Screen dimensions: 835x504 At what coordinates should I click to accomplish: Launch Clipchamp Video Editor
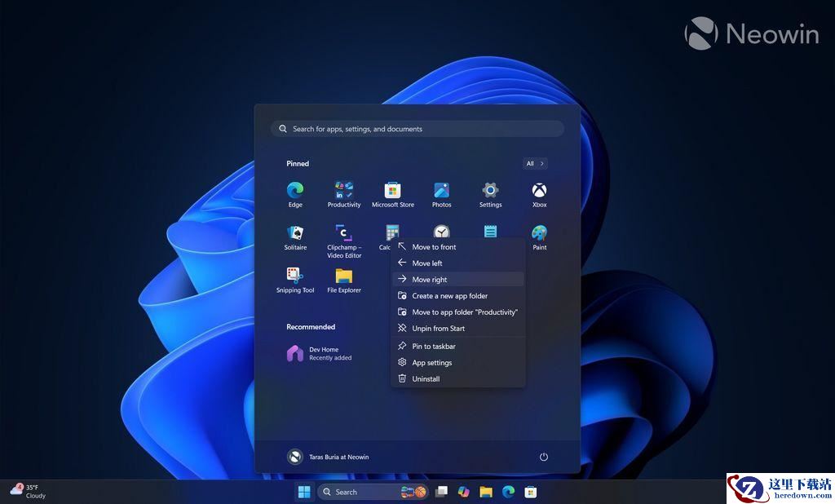click(344, 241)
